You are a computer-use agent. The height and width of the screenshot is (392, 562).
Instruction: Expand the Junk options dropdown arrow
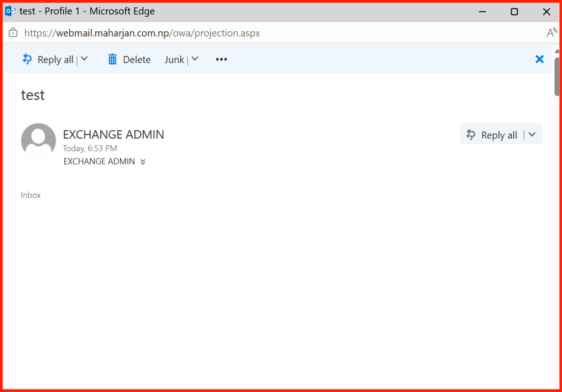pyautogui.click(x=195, y=59)
